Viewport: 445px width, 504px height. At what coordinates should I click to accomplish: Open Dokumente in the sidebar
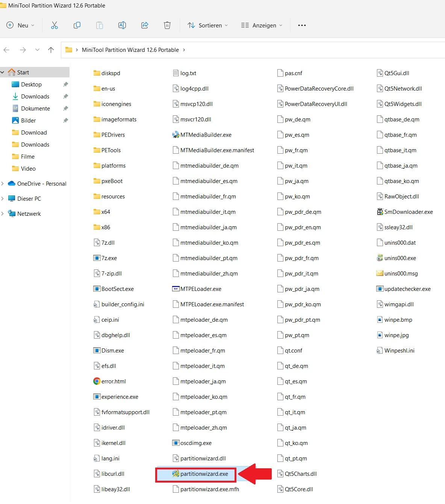(35, 108)
